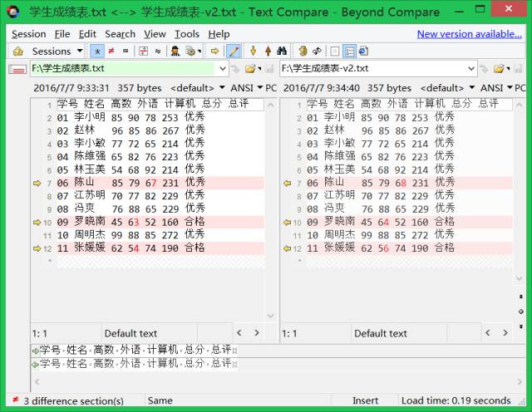This screenshot has height=412, width=532.
Task: Open the File menu
Action: pos(62,34)
